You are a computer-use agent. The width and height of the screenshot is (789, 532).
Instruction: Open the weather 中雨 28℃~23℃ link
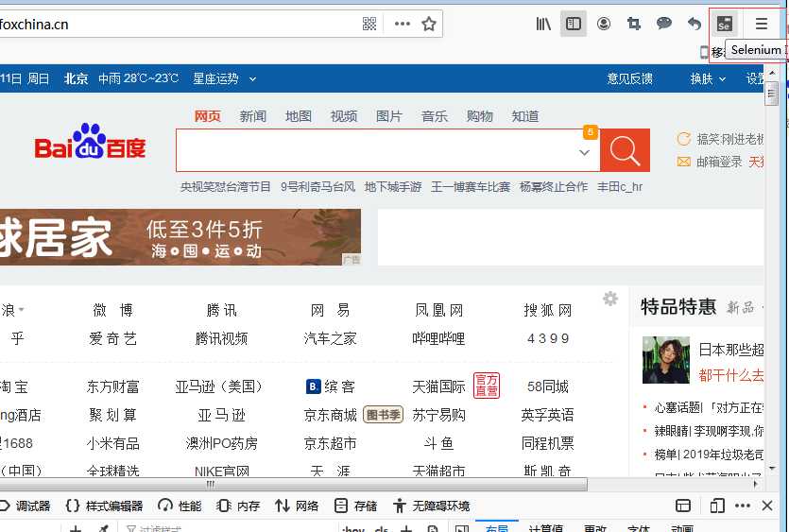[x=138, y=78]
